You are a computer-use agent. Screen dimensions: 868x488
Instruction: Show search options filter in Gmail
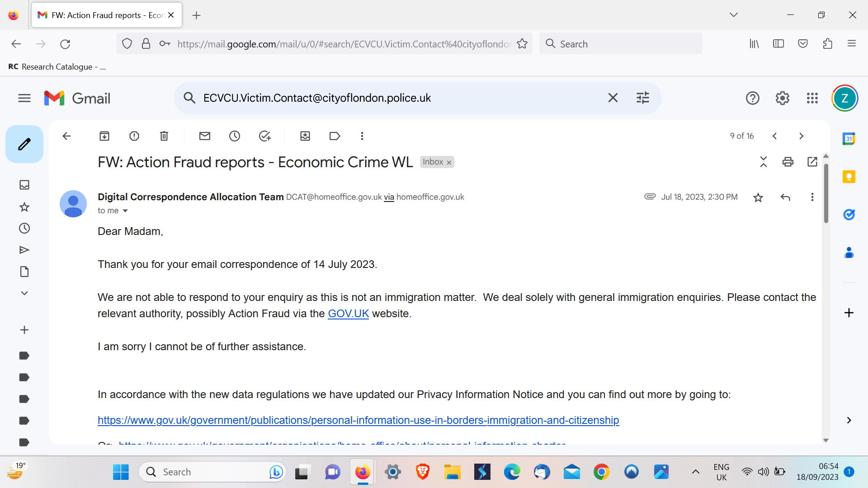tap(642, 98)
